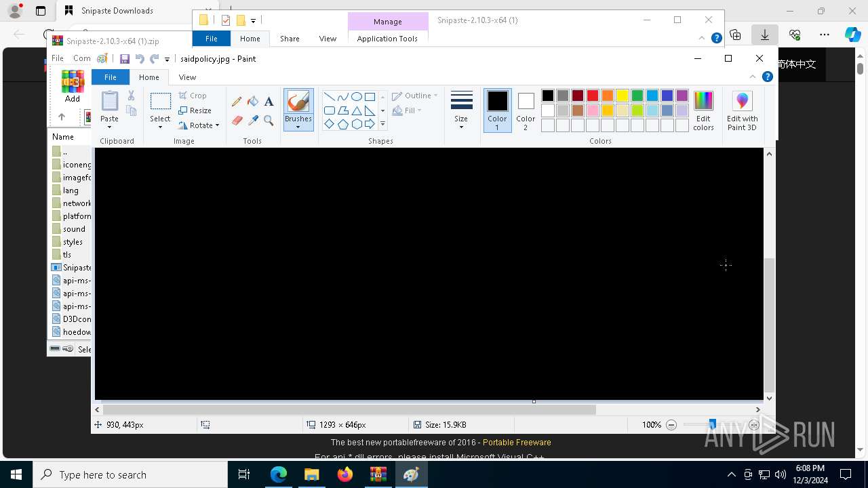Select the Home tab in Paint
868x488 pixels.
[149, 77]
